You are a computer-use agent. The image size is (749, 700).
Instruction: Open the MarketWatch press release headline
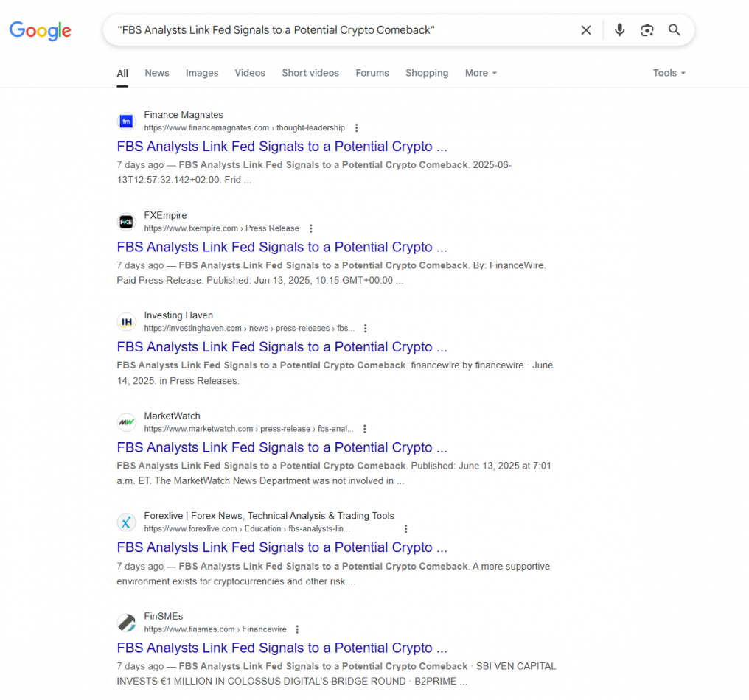[282, 447]
